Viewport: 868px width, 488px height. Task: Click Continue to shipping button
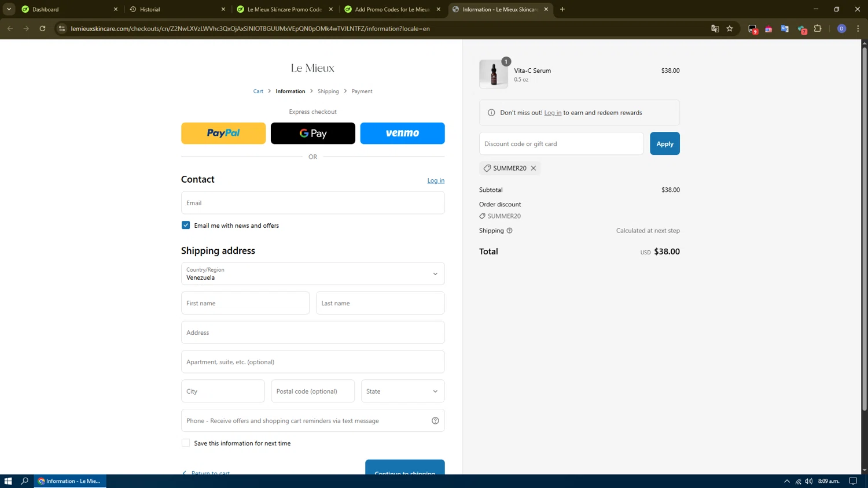[x=405, y=467]
